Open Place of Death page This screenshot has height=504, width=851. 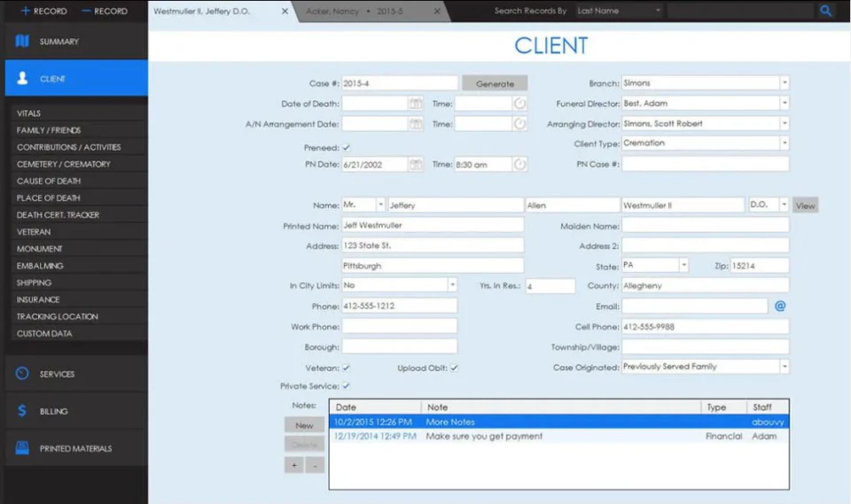(79, 198)
